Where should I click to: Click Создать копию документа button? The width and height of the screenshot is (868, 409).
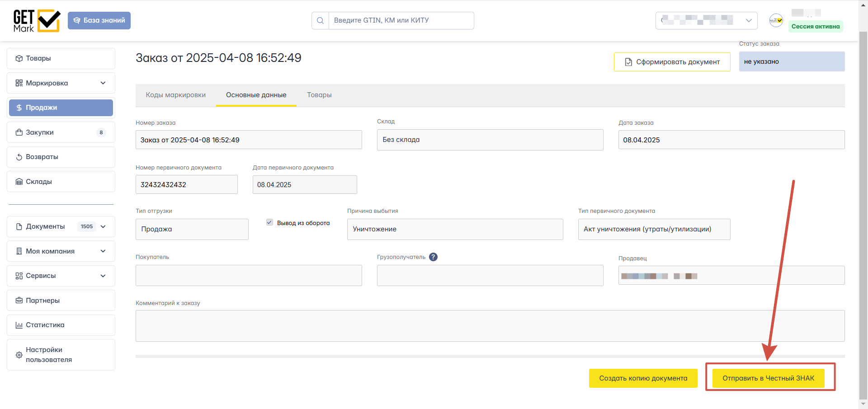[x=643, y=378]
